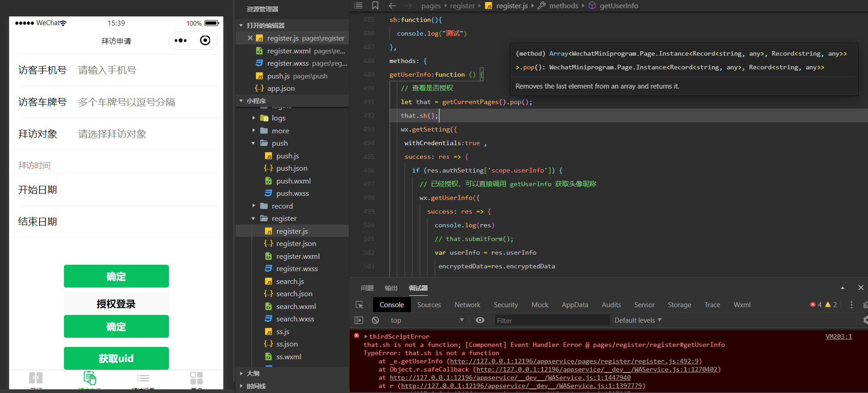
Task: Tap the grid icon in simulator tab bar
Action: pyautogui.click(x=197, y=378)
